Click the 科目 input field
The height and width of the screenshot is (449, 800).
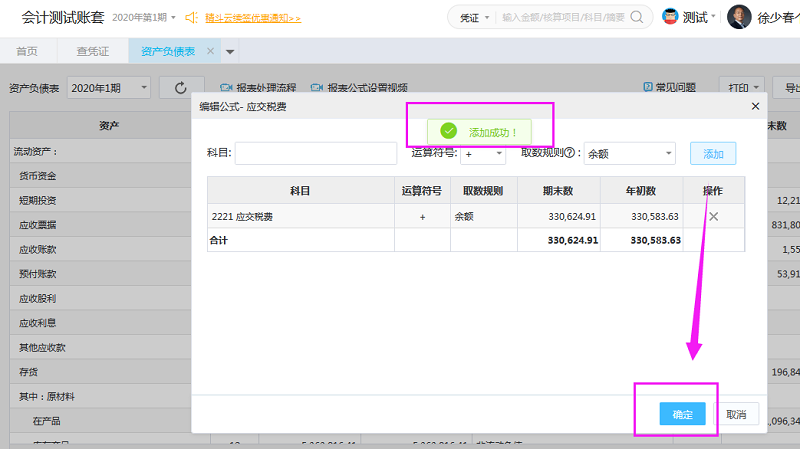click(x=315, y=153)
